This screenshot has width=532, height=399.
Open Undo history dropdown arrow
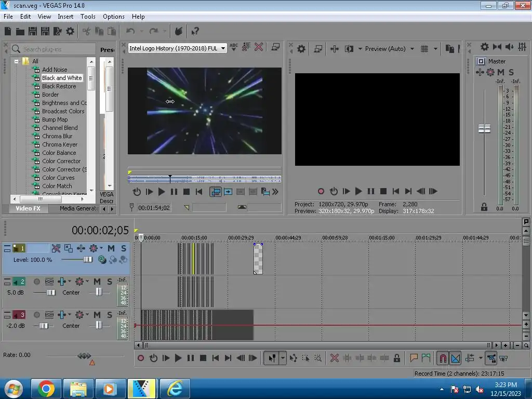point(141,31)
